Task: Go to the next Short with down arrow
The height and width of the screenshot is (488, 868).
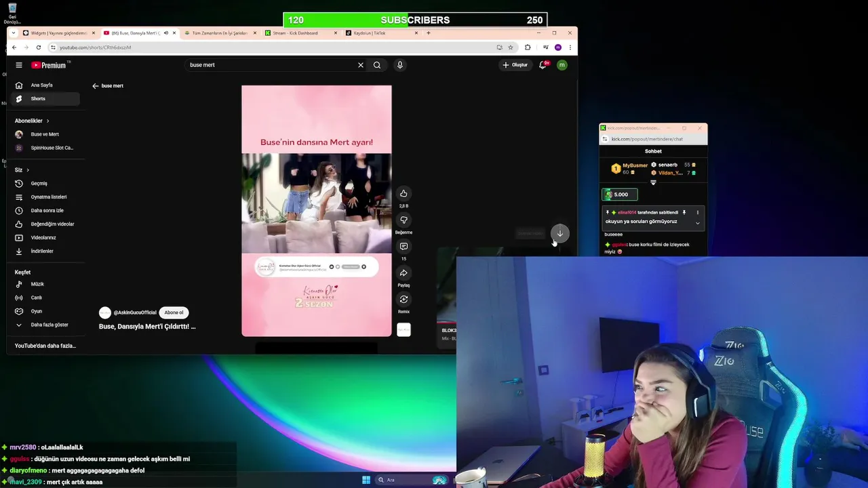Action: pyautogui.click(x=560, y=233)
